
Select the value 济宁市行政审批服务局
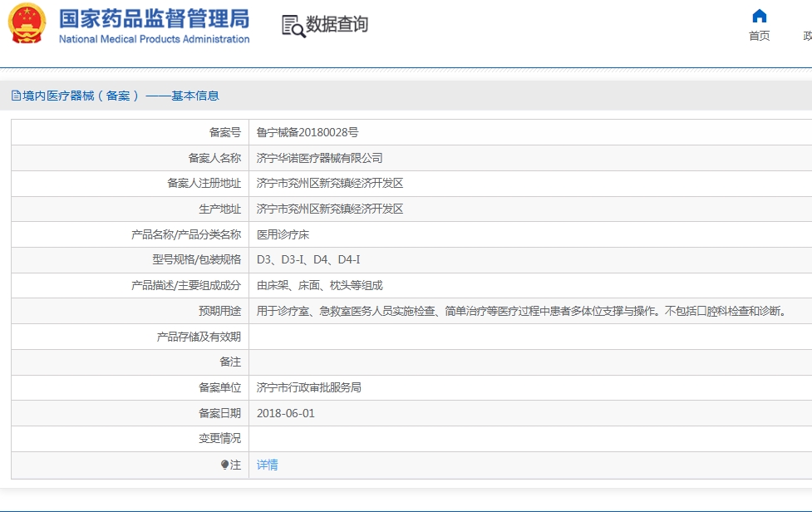pyautogui.click(x=308, y=388)
